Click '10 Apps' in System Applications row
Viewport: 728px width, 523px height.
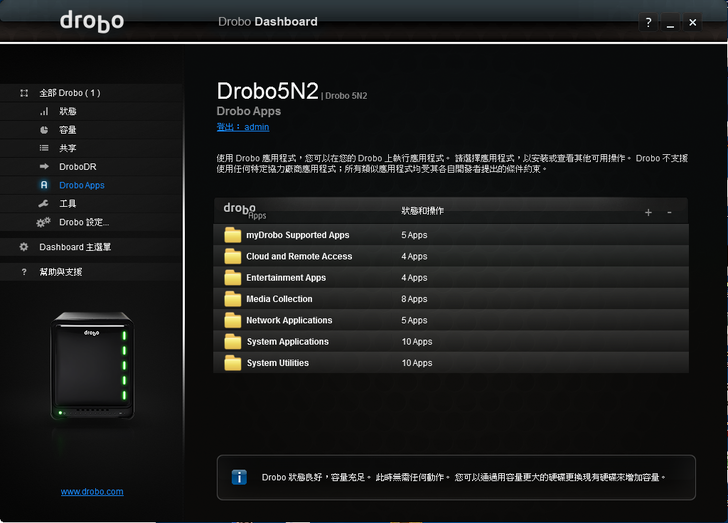click(x=417, y=342)
